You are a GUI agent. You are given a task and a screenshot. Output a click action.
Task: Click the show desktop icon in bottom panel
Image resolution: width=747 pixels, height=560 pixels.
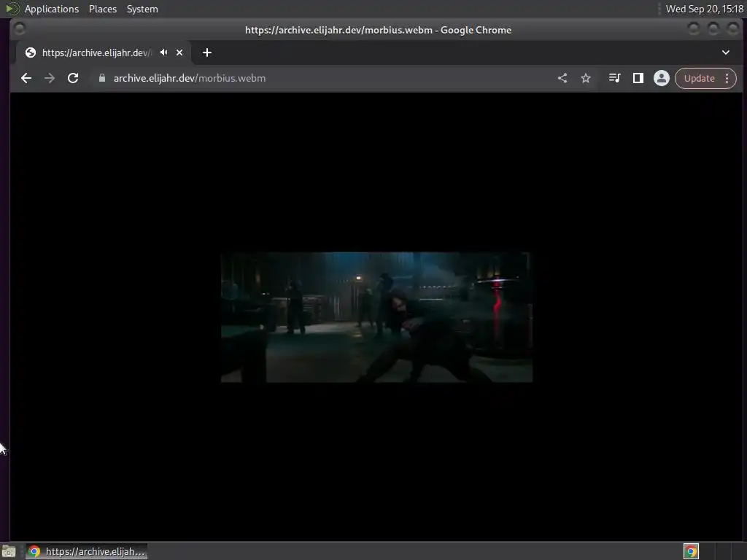[9, 551]
